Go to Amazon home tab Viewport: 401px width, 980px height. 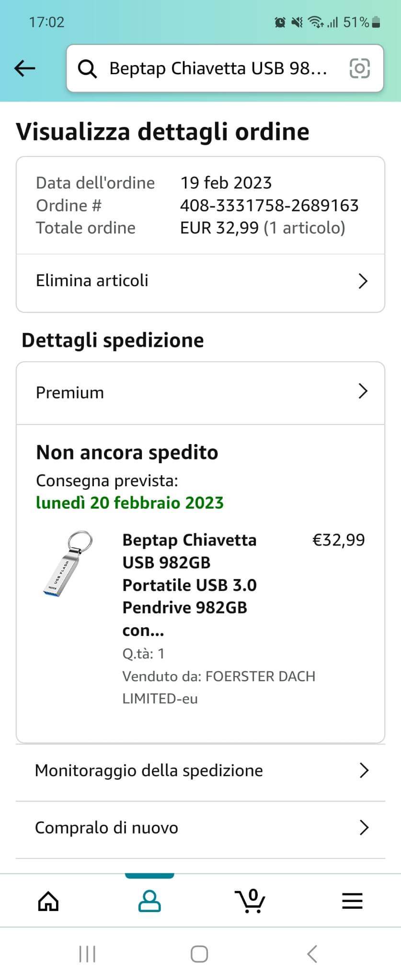click(48, 902)
